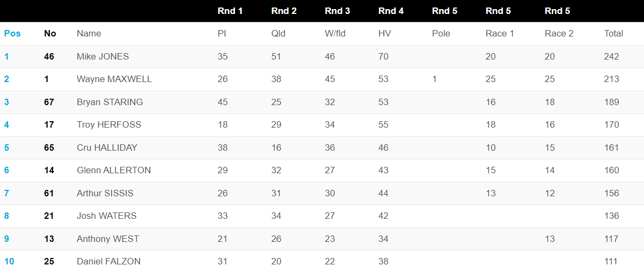Click the Name column header
The height and width of the screenshot is (273, 644).
coord(89,33)
